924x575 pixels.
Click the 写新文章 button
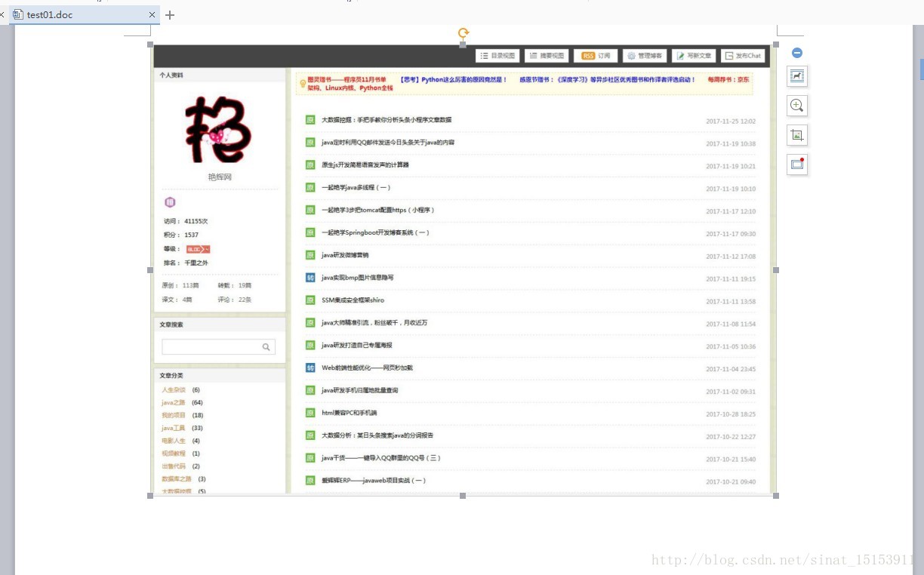pyautogui.click(x=694, y=56)
